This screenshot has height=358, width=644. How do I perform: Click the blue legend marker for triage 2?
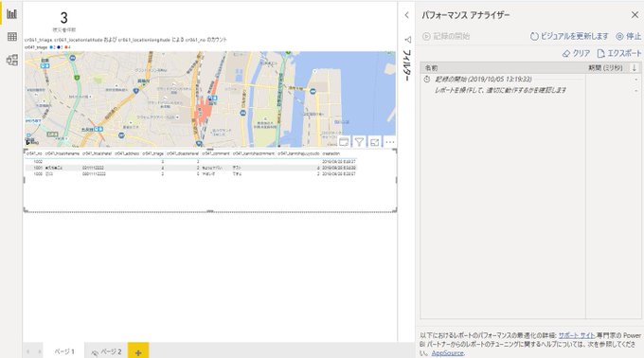tap(51, 47)
